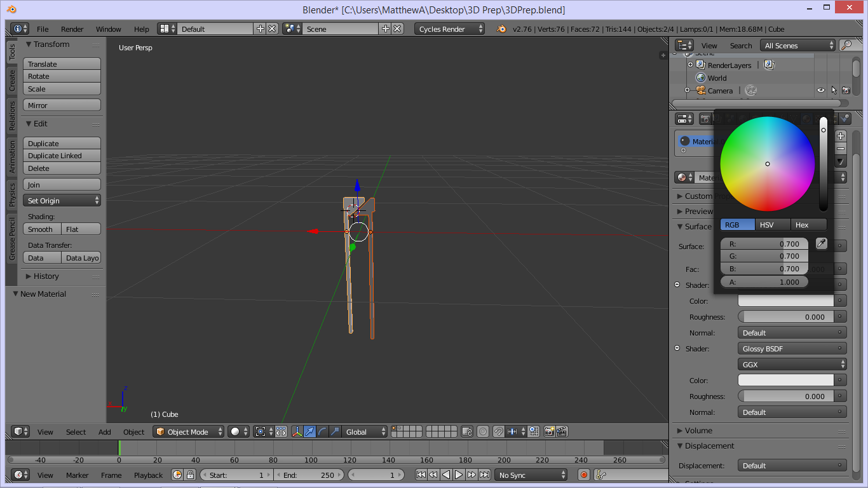Select the rotate manipulator arc icon

click(322, 431)
